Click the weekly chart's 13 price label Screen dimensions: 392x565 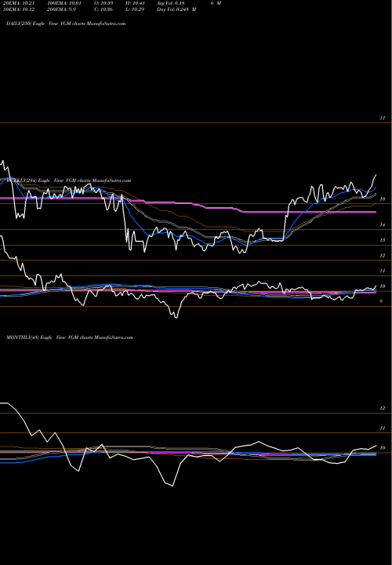[x=383, y=240]
